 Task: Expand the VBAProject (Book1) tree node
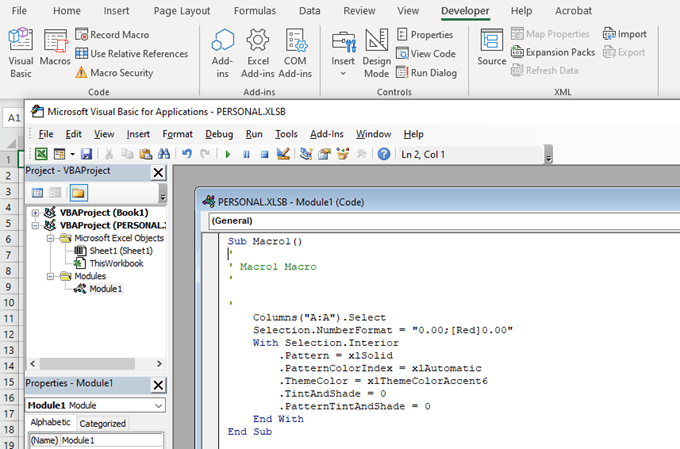tap(36, 213)
